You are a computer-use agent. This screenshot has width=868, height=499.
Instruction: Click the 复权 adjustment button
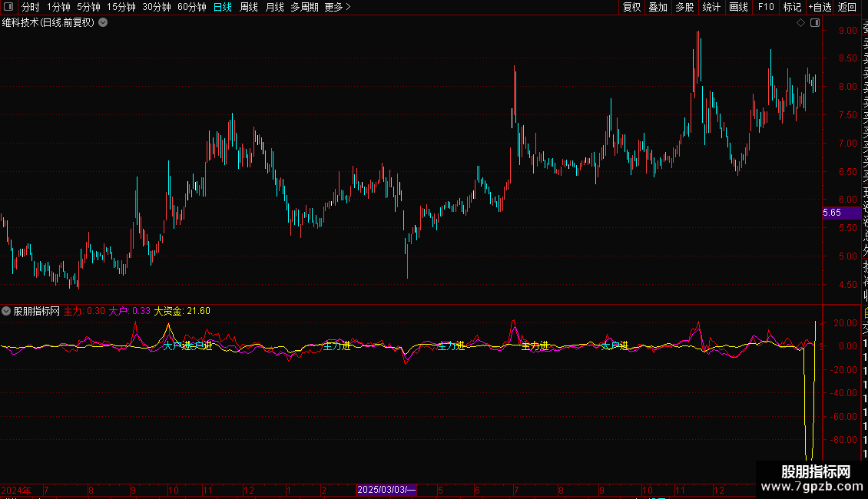click(x=631, y=7)
